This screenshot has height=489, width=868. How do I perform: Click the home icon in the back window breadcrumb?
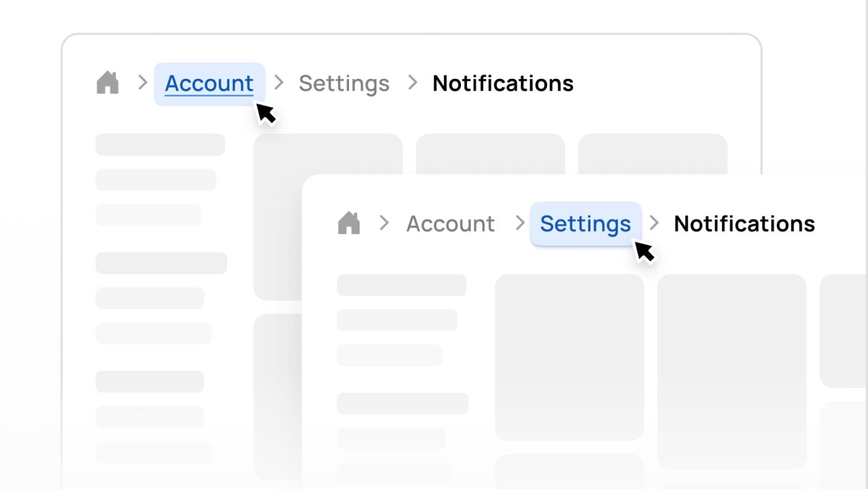[108, 83]
